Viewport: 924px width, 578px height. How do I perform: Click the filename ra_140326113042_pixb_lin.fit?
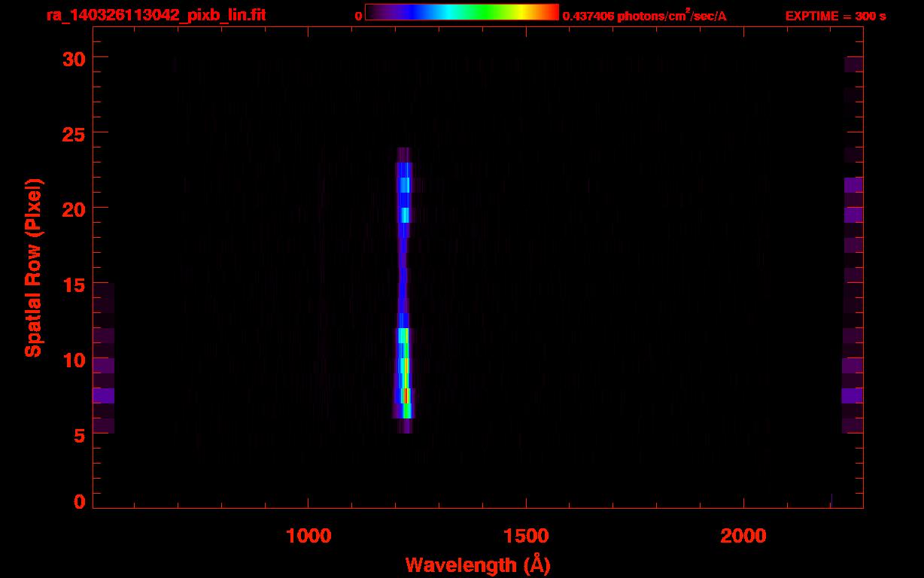point(156,14)
